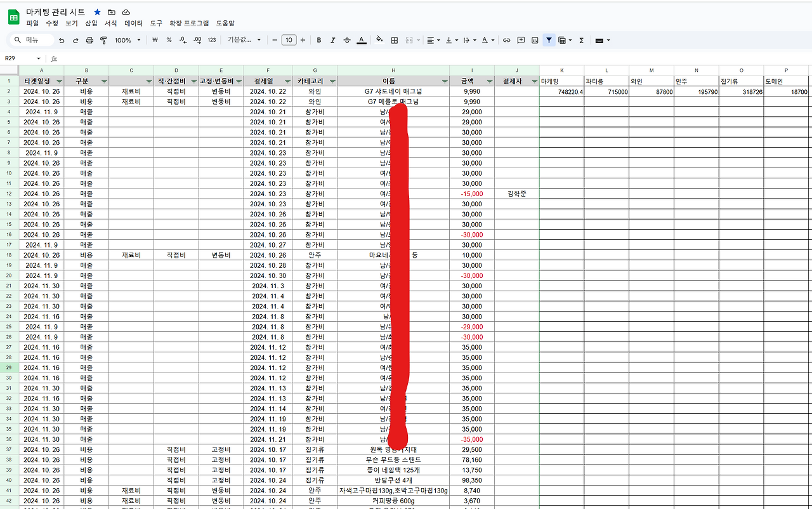Check the cloud save status icon
The width and height of the screenshot is (812, 509).
click(x=126, y=12)
